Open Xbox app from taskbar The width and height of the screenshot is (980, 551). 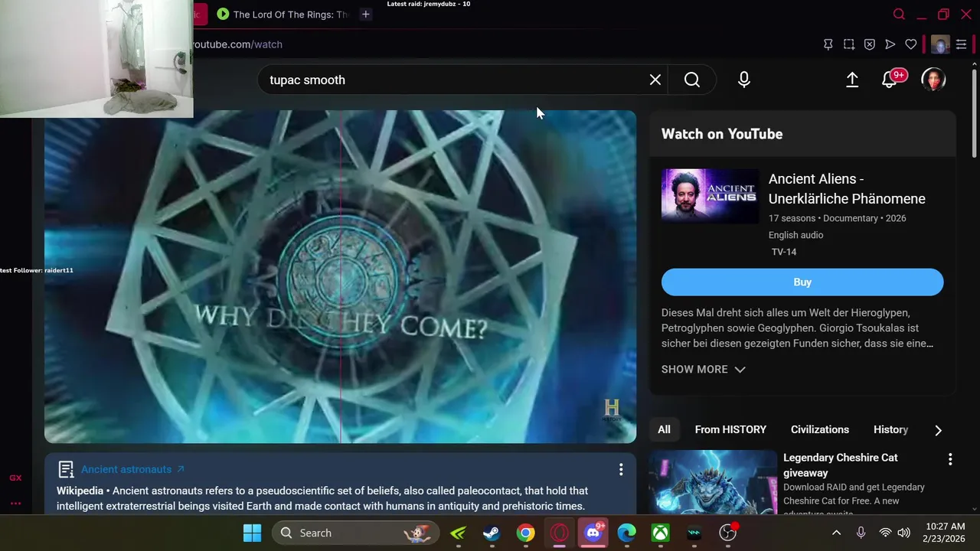(x=661, y=533)
